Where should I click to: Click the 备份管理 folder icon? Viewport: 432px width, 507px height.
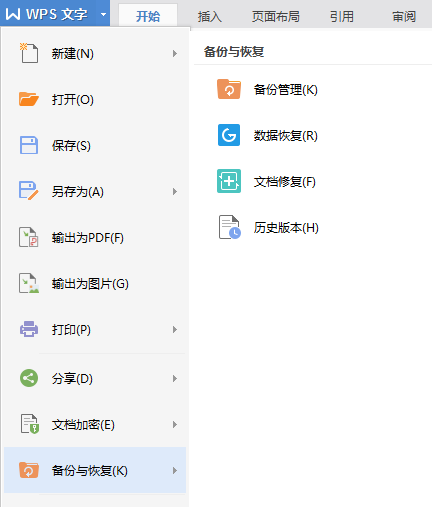pos(229,89)
